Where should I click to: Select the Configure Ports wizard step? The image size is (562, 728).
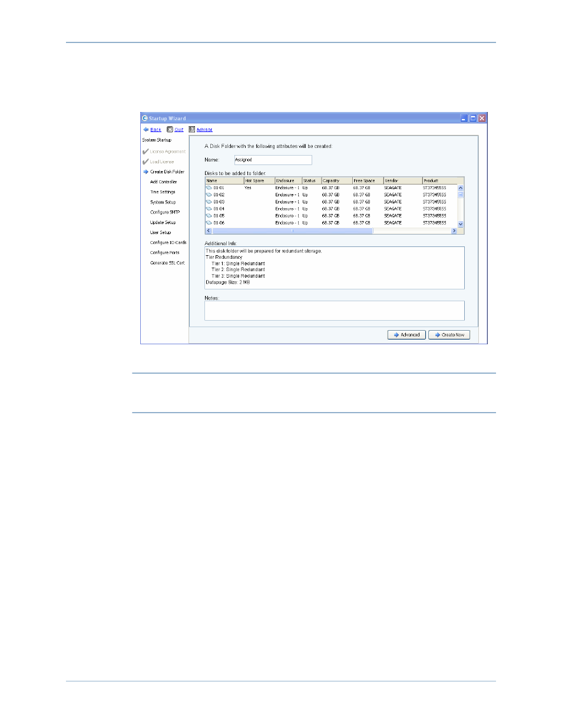(x=165, y=252)
